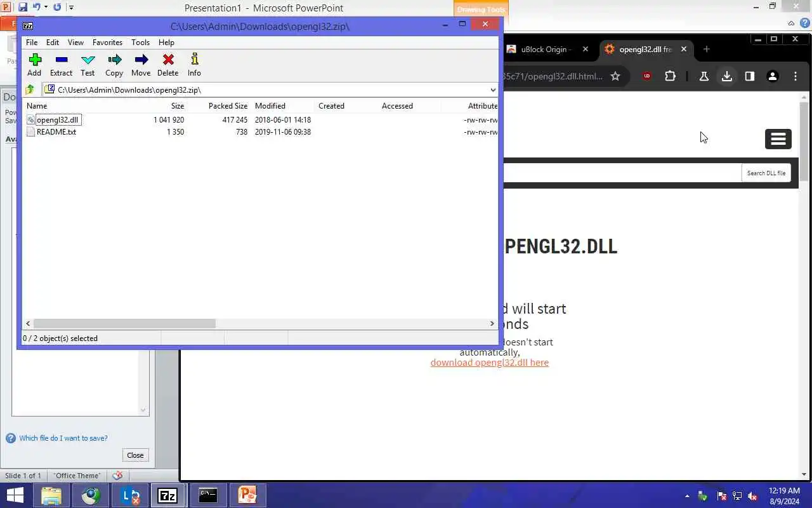
Task: Open the browser Extensions puzzle icon
Action: (x=671, y=76)
